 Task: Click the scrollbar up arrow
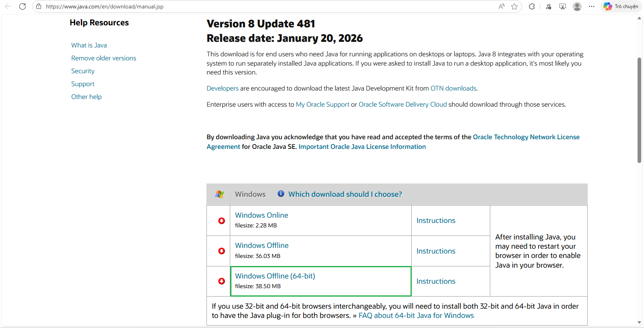point(639,18)
